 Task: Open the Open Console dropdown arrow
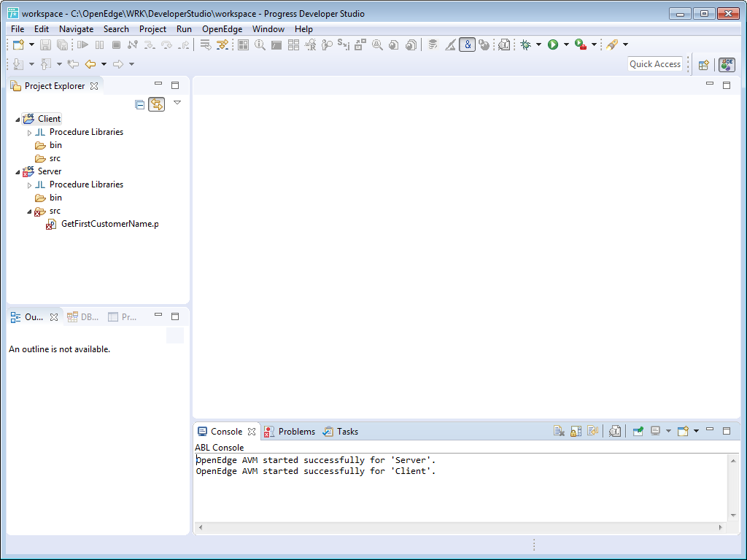[x=696, y=432]
